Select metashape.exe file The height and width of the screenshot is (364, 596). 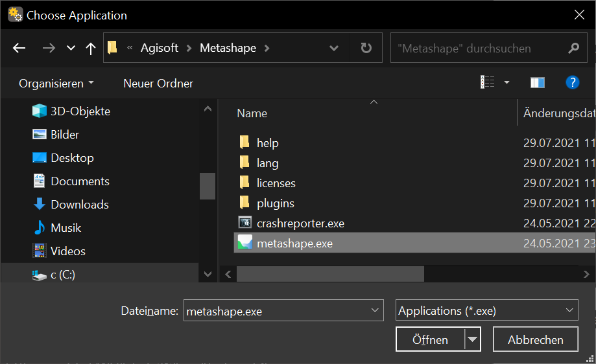tap(414, 243)
